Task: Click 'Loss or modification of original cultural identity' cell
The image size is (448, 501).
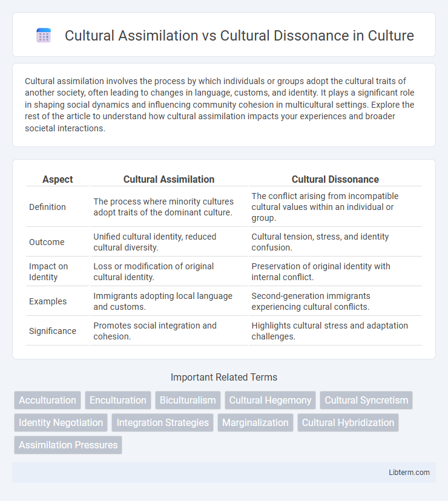Action: point(168,272)
